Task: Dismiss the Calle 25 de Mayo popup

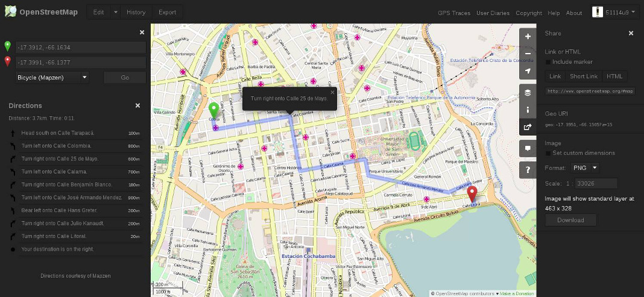Action: point(332,92)
